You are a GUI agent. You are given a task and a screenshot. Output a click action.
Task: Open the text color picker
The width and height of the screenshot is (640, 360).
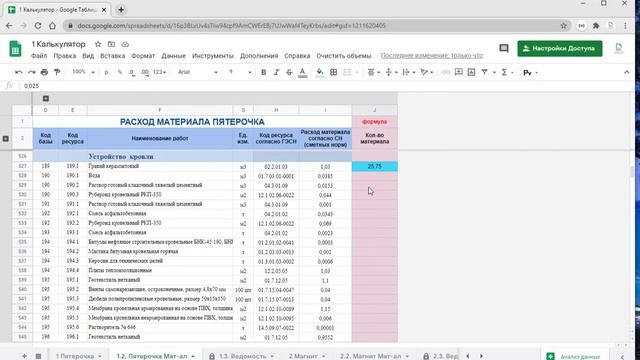(x=302, y=72)
